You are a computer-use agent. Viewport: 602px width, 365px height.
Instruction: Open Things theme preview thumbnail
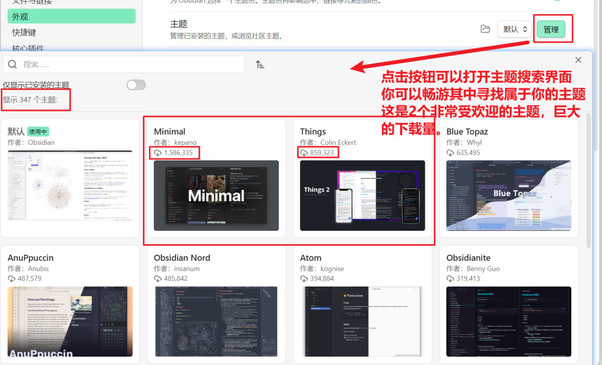pyautogui.click(x=362, y=195)
